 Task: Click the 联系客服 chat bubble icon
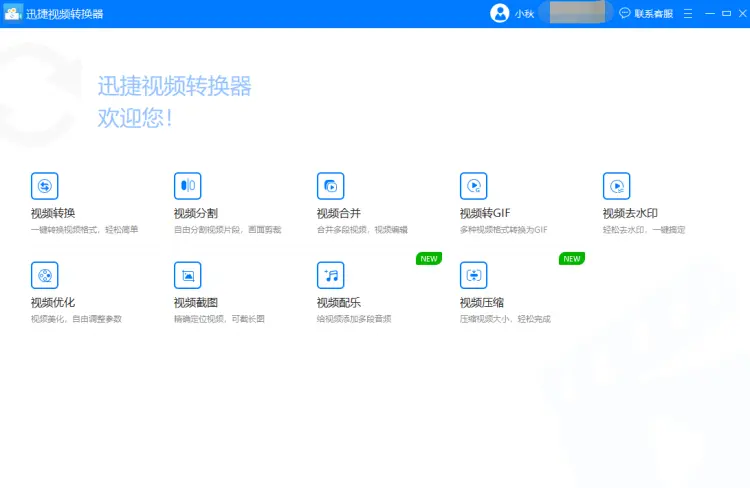625,13
